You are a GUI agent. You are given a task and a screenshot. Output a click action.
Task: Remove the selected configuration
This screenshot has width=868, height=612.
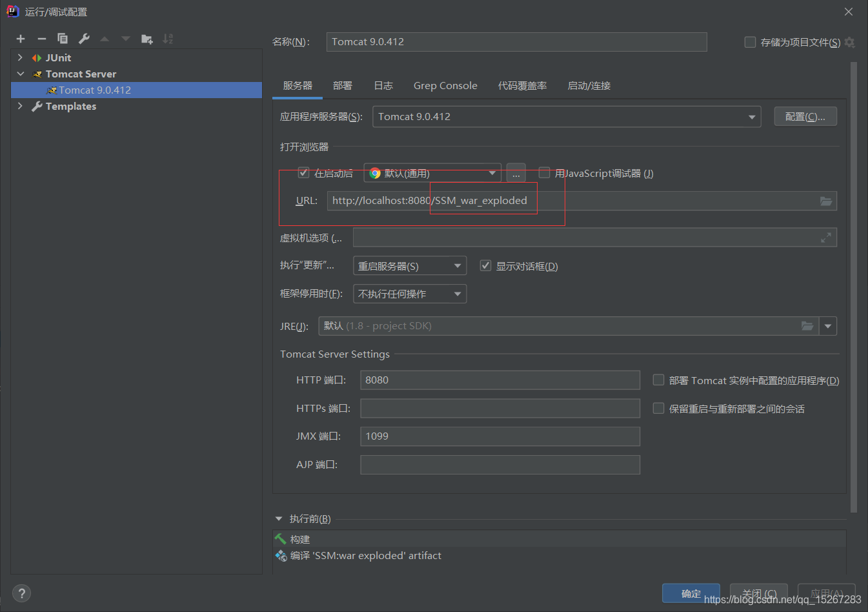click(42, 39)
